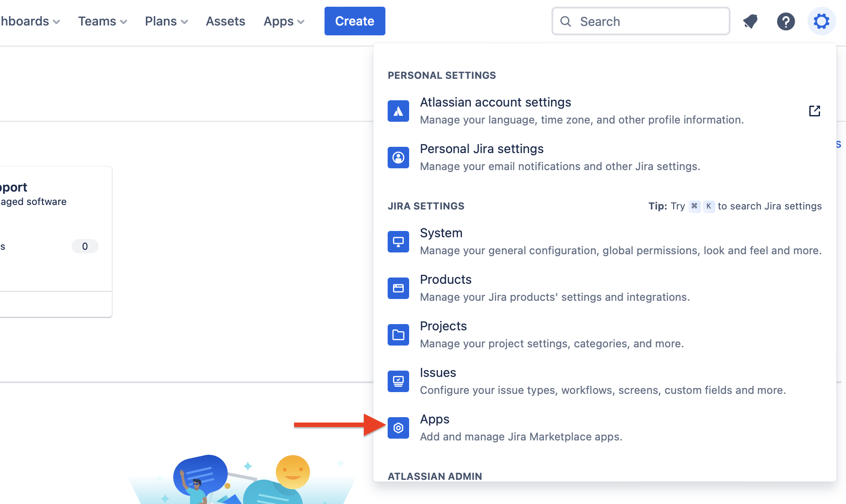Screen dimensions: 846x504
Task: Expand the Plans dropdown menu
Action: click(x=166, y=21)
